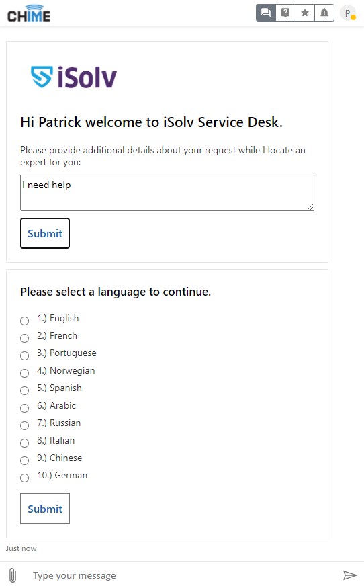Select the French radio button

(x=24, y=338)
